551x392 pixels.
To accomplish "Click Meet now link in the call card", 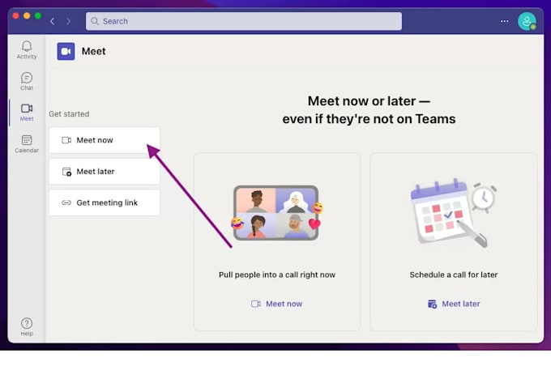I will click(x=276, y=304).
